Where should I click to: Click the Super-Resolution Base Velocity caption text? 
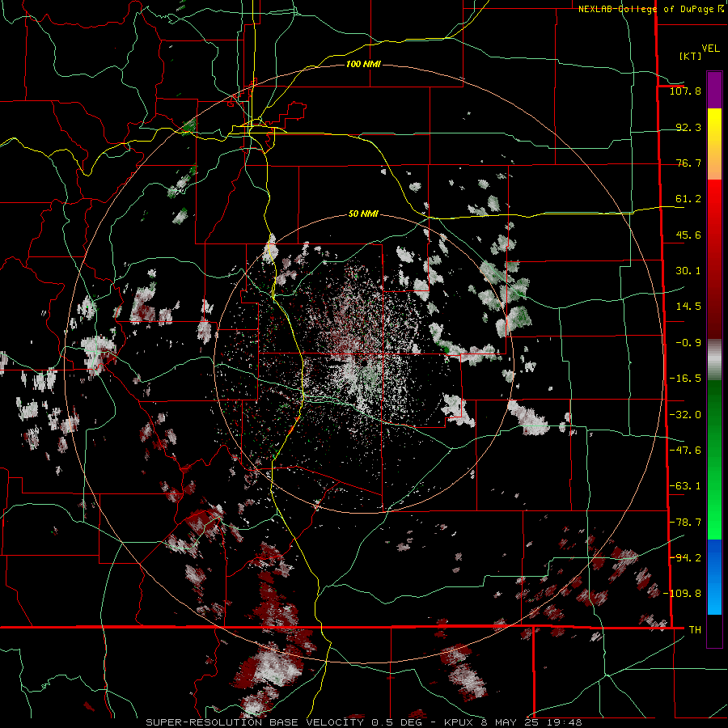[364, 722]
